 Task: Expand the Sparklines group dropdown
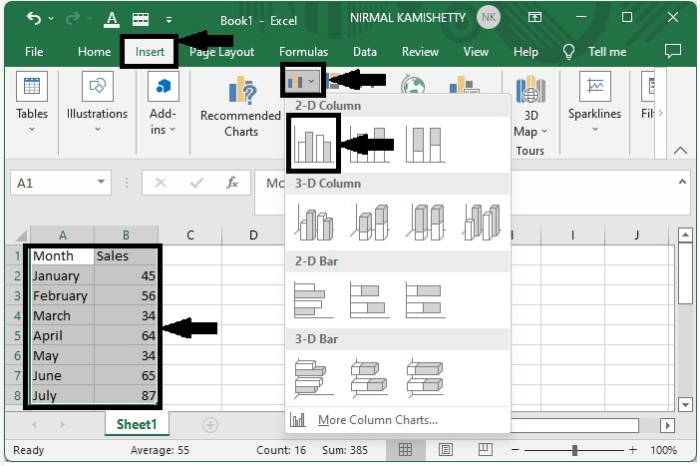click(595, 129)
